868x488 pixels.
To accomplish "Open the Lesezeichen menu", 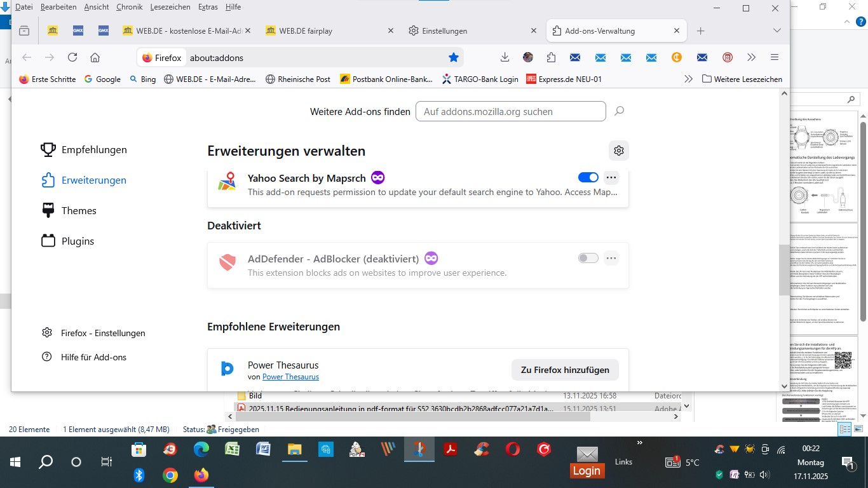I will tap(171, 7).
